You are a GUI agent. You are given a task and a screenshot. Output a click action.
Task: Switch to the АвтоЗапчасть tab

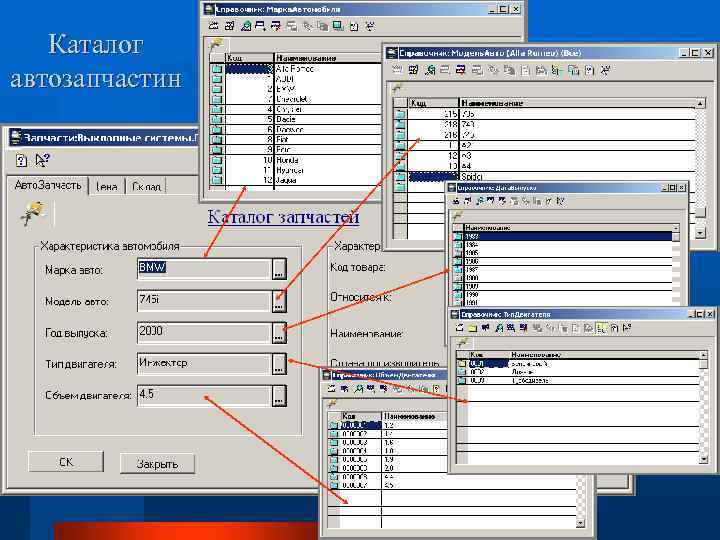click(x=48, y=186)
